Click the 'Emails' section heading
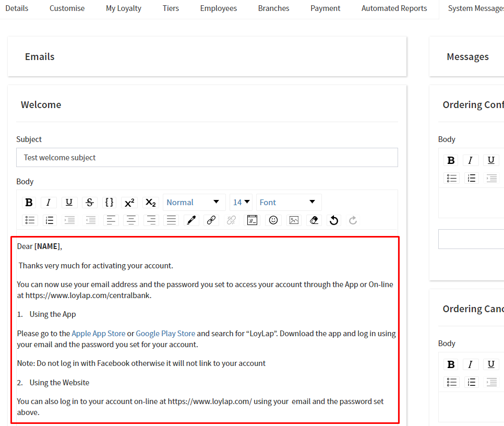 click(x=40, y=56)
